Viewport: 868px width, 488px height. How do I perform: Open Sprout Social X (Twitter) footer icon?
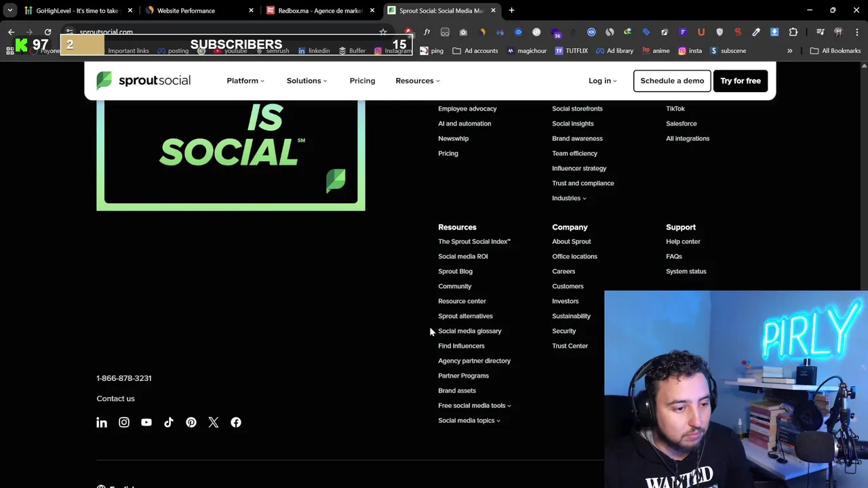[x=214, y=422]
